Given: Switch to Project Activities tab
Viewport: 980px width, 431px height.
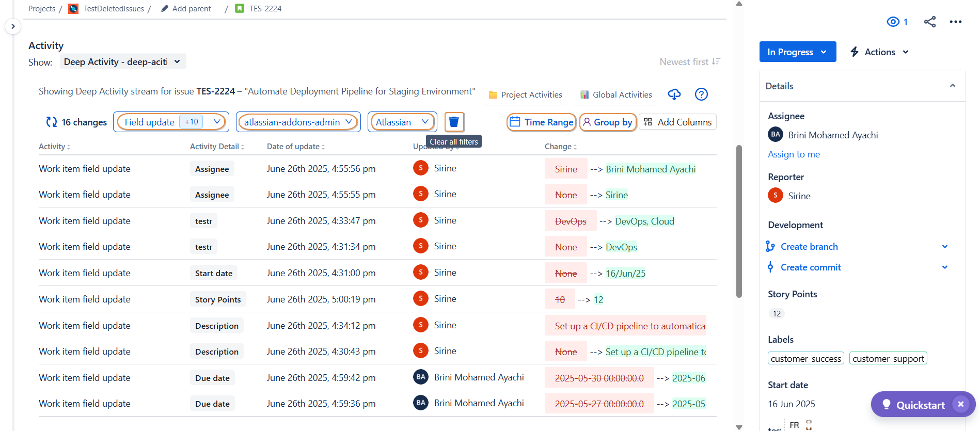Looking at the screenshot, I should (x=525, y=95).
